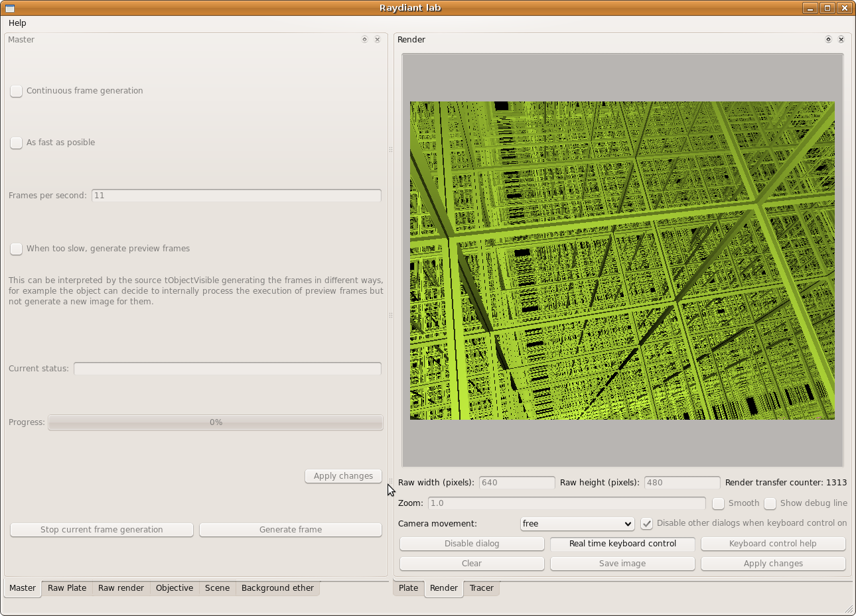
Task: Switch to the Background ether tab
Action: click(x=277, y=588)
